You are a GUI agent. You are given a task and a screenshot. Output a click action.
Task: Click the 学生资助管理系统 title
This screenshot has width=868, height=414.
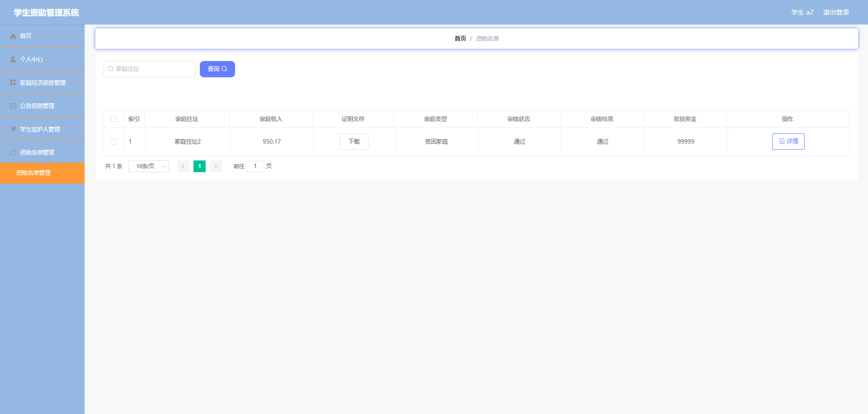tap(46, 13)
